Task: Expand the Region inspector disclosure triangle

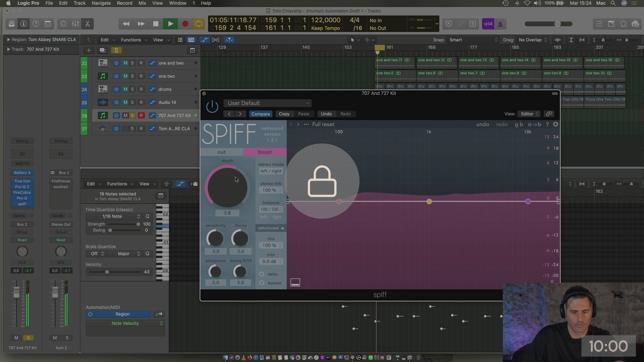Action: tap(8, 39)
